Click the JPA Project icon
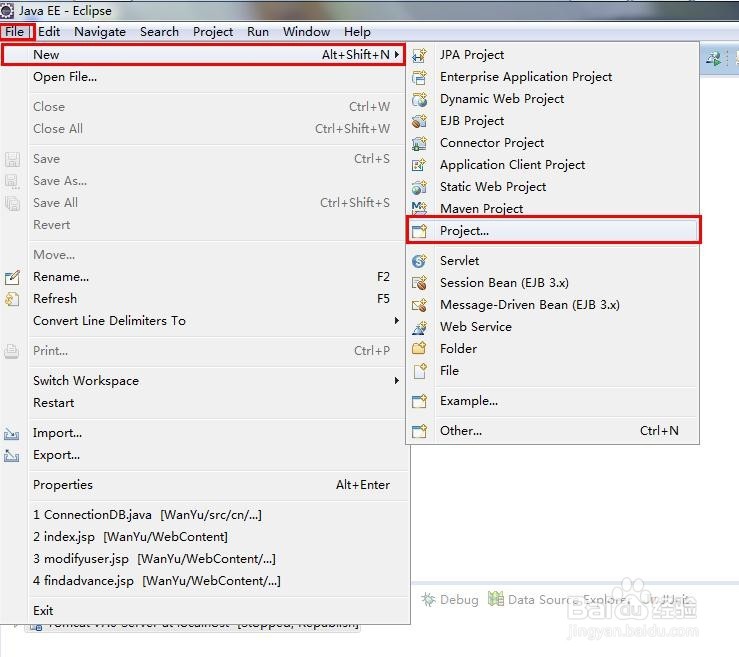 click(419, 55)
